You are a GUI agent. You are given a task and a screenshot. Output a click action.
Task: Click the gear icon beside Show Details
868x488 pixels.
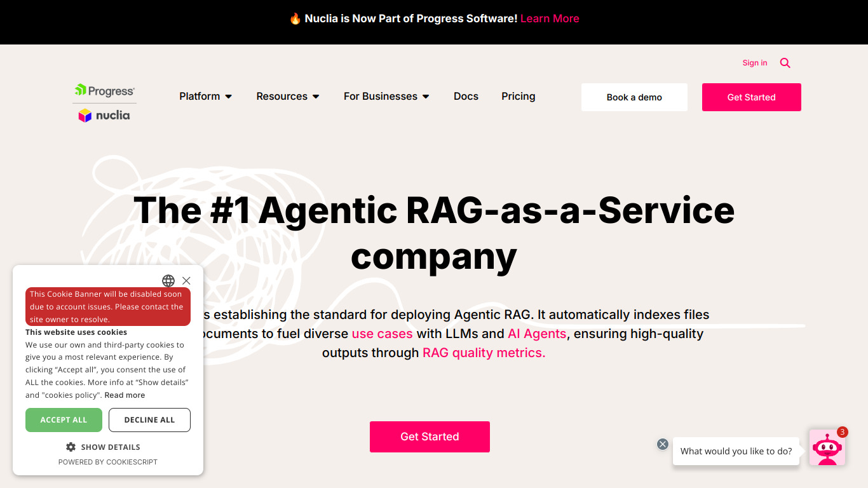pyautogui.click(x=71, y=447)
